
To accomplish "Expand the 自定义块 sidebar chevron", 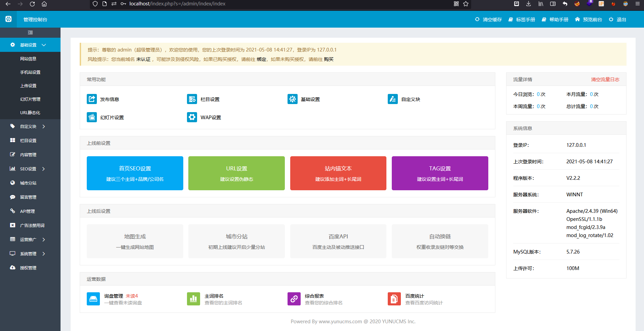I will [44, 127].
